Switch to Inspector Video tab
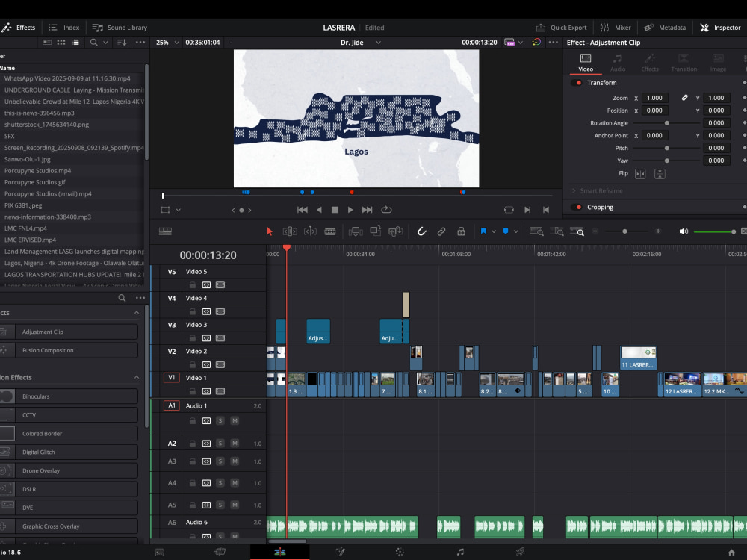 (586, 63)
